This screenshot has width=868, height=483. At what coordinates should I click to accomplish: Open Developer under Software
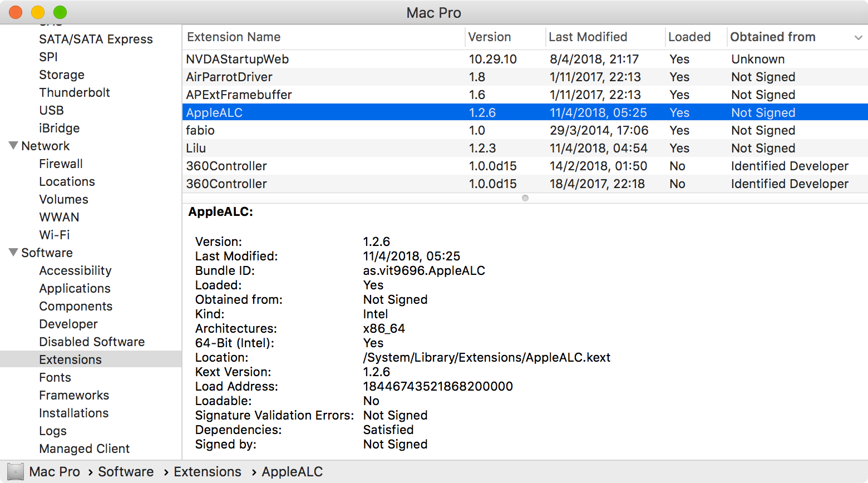pyautogui.click(x=68, y=324)
